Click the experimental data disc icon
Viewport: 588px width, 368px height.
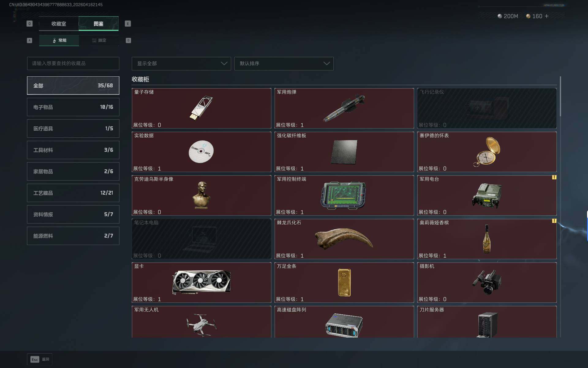coord(201,151)
